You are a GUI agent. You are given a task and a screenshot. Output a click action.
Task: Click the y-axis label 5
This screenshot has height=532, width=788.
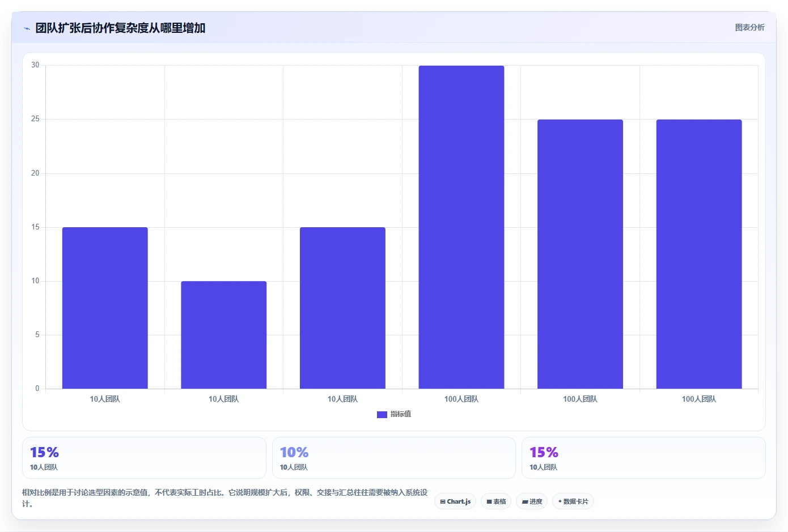[37, 335]
